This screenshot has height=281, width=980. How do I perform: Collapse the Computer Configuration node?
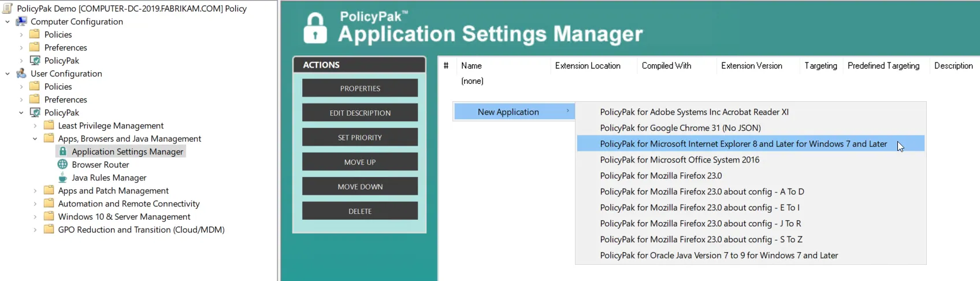(x=8, y=22)
